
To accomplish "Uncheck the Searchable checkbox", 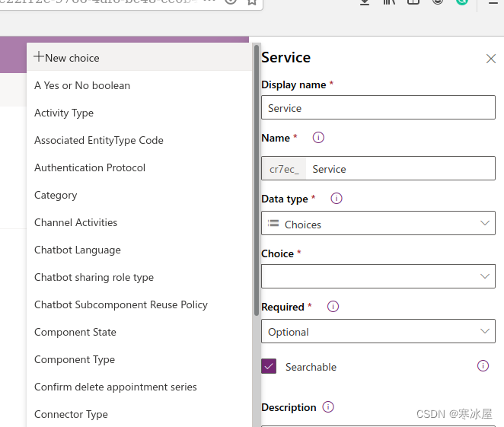I will click(269, 366).
